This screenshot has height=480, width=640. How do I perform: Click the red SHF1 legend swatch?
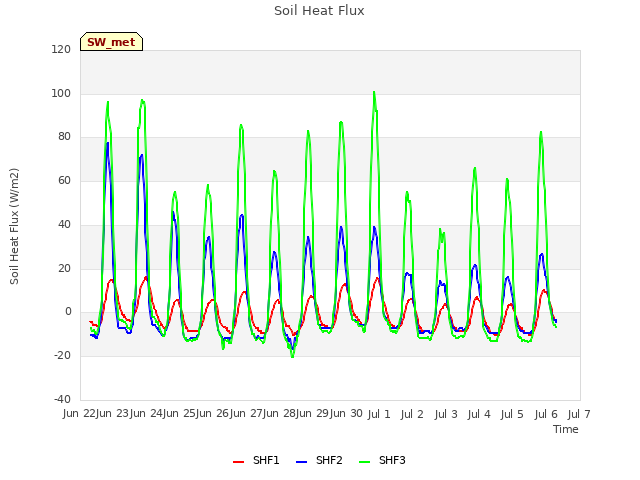(238, 462)
